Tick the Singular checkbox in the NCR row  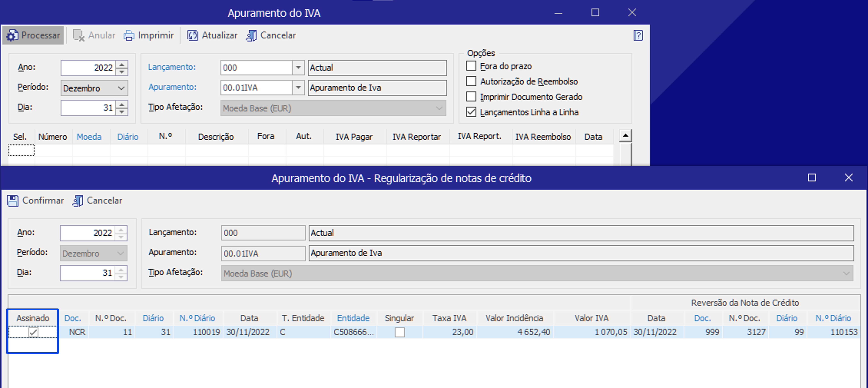(400, 332)
